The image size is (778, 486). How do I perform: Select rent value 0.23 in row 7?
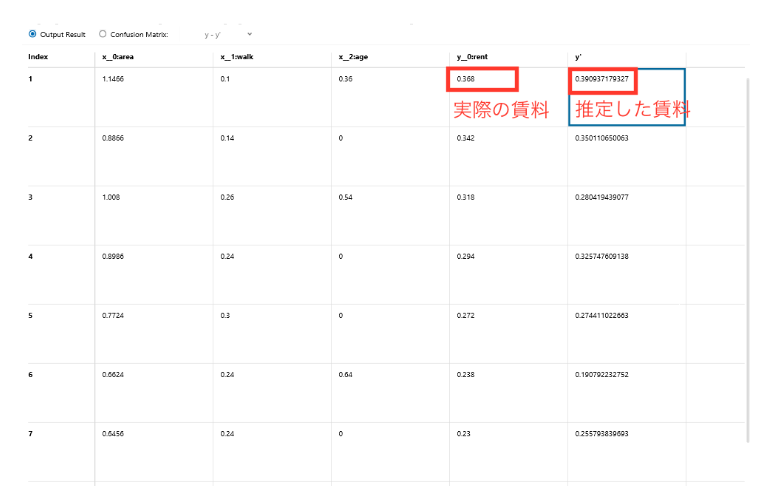tap(463, 433)
